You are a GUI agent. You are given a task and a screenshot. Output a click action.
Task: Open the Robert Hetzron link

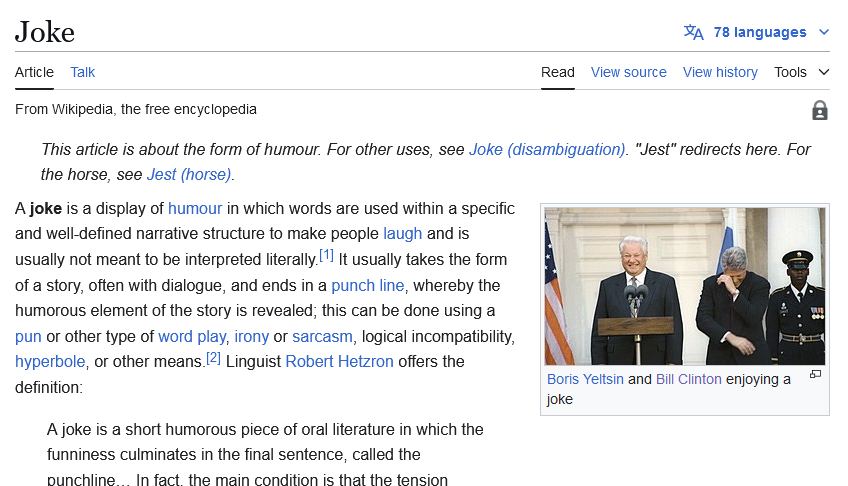(x=339, y=361)
